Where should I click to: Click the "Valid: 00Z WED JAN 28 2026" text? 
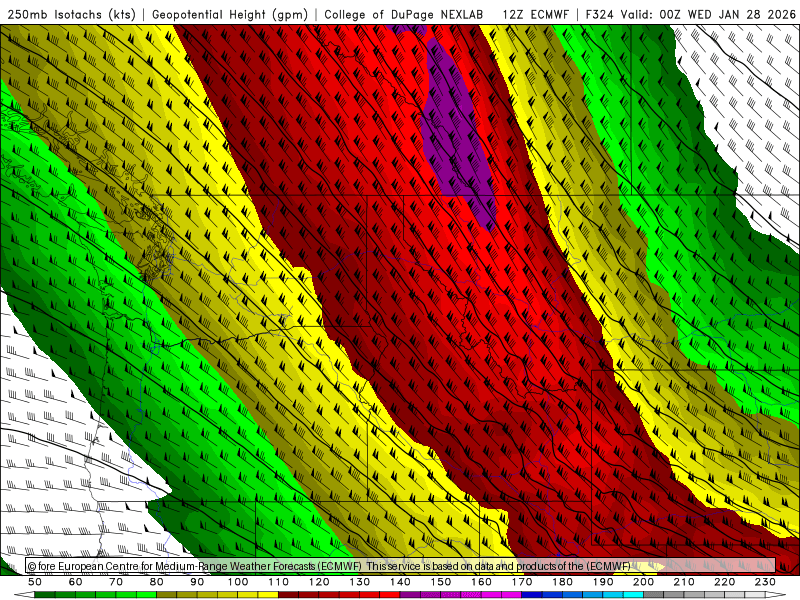tap(708, 14)
